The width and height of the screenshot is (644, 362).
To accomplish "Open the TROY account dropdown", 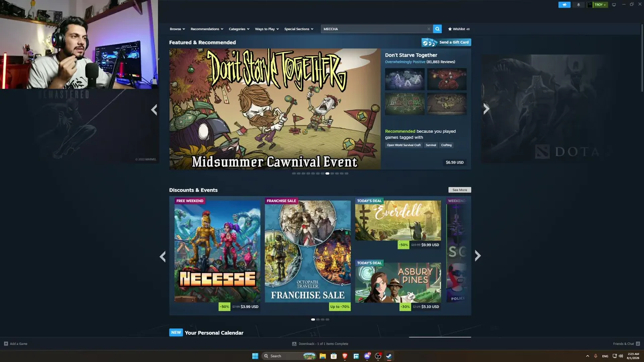I will [x=597, y=5].
